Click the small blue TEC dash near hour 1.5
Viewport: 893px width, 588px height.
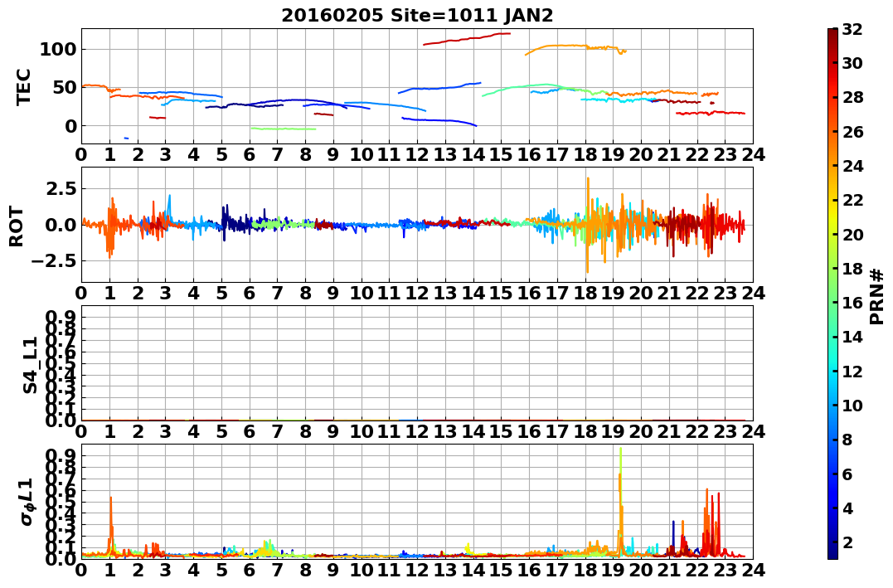click(126, 138)
